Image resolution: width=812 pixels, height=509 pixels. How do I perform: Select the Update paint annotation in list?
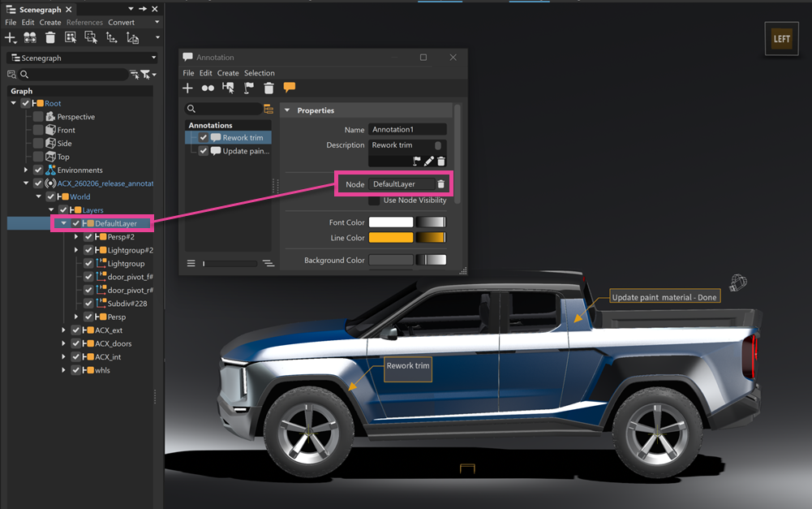coord(246,151)
